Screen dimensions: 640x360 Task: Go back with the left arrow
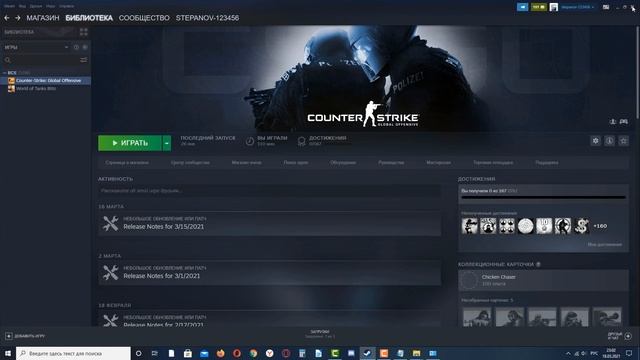(x=7, y=18)
